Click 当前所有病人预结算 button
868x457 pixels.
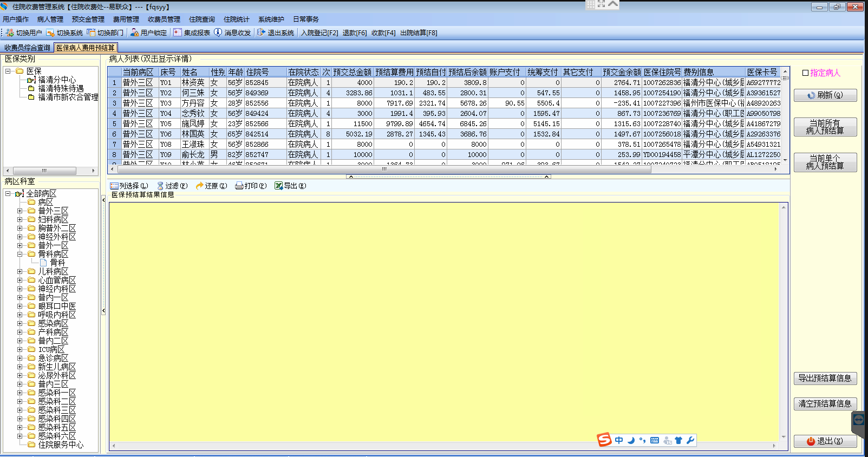825,127
